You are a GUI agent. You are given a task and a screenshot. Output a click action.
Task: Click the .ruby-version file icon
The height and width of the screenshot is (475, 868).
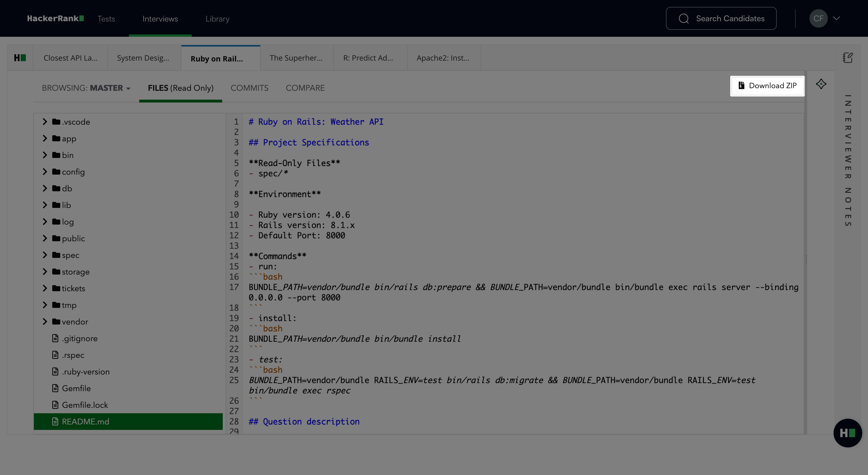[x=55, y=372]
